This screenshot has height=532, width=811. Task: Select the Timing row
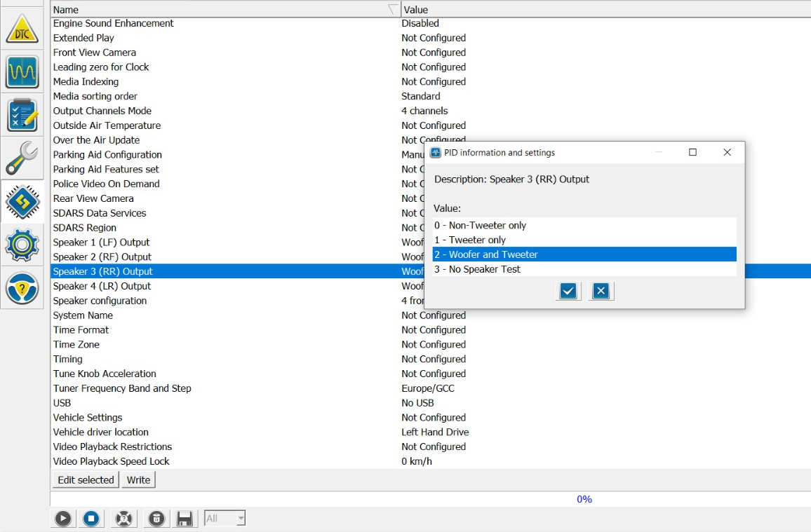tap(431, 359)
